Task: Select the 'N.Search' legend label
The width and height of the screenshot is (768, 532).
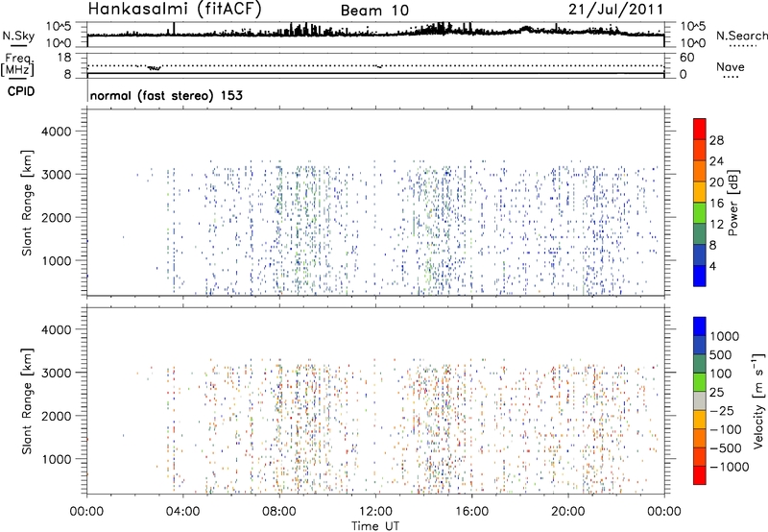Action: tap(741, 36)
